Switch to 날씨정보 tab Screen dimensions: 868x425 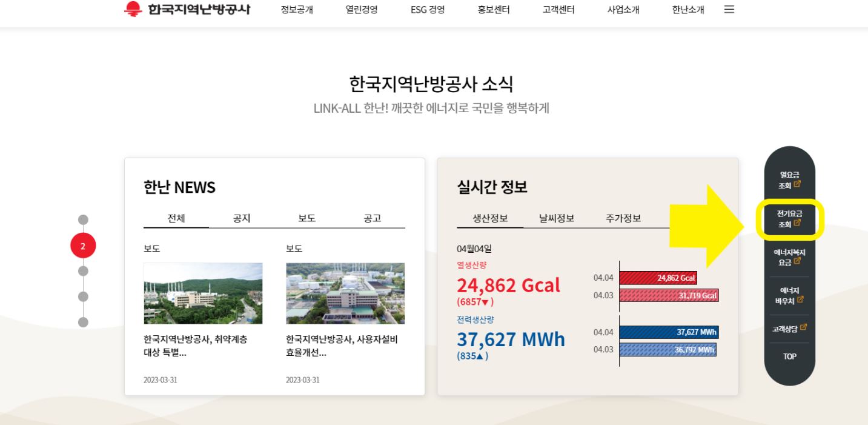coord(557,218)
